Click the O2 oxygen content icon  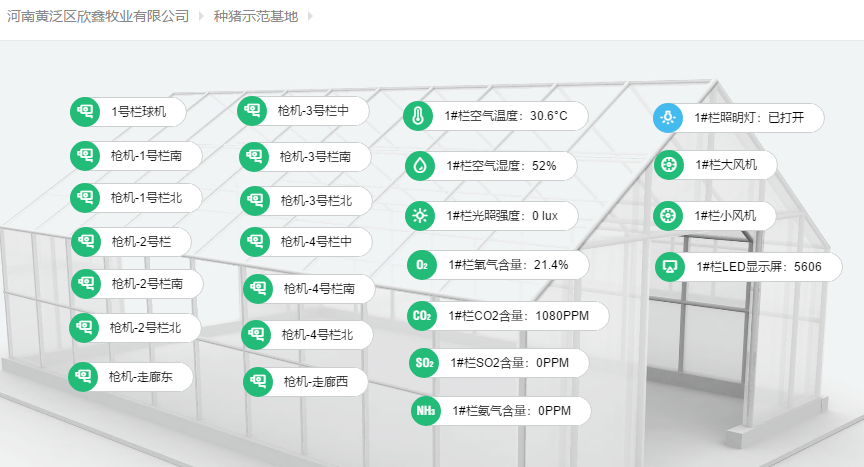[x=422, y=265]
